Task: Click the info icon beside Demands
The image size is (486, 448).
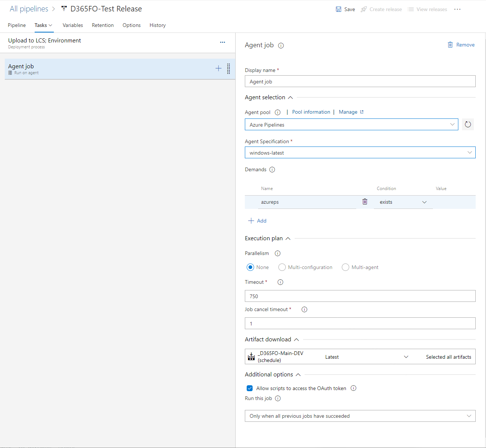Action: coord(272,170)
